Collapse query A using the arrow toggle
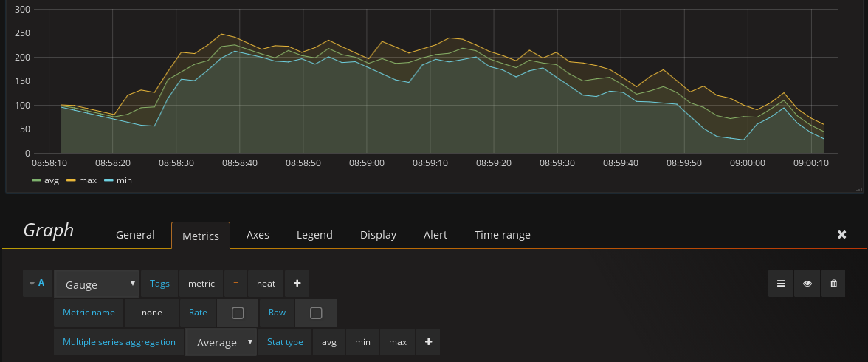 32,283
